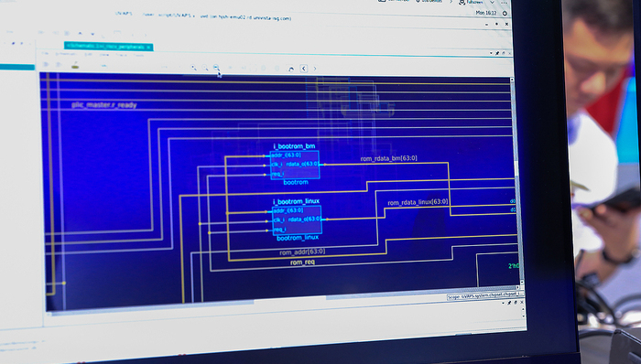Close the schematic tab
This screenshot has width=641, height=364.
(x=148, y=48)
